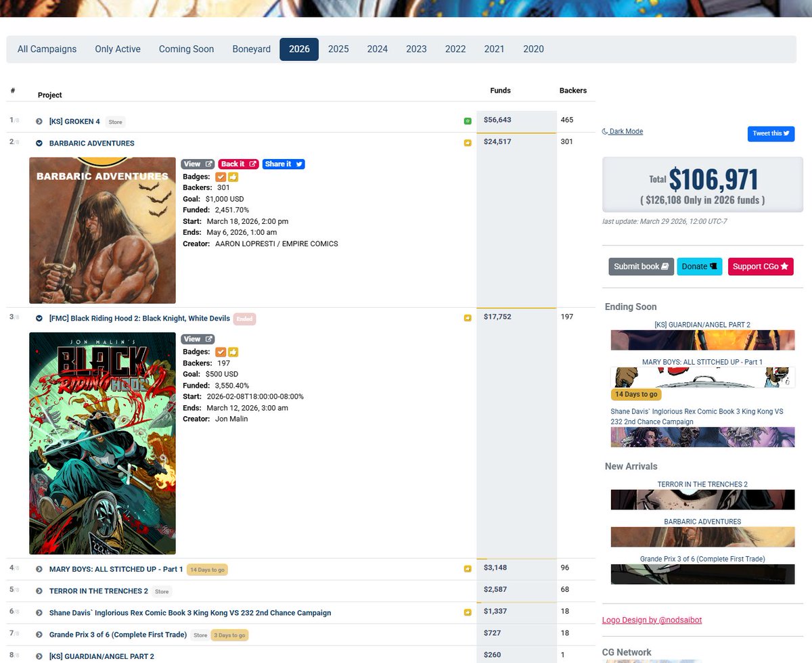Expand the Shane Davis Inglorious Rex row

point(39,613)
